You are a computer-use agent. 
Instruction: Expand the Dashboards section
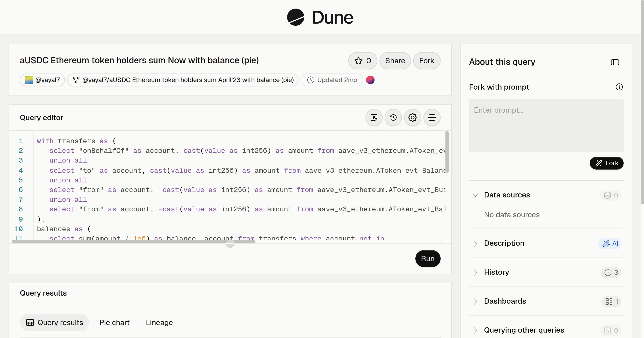coord(475,301)
